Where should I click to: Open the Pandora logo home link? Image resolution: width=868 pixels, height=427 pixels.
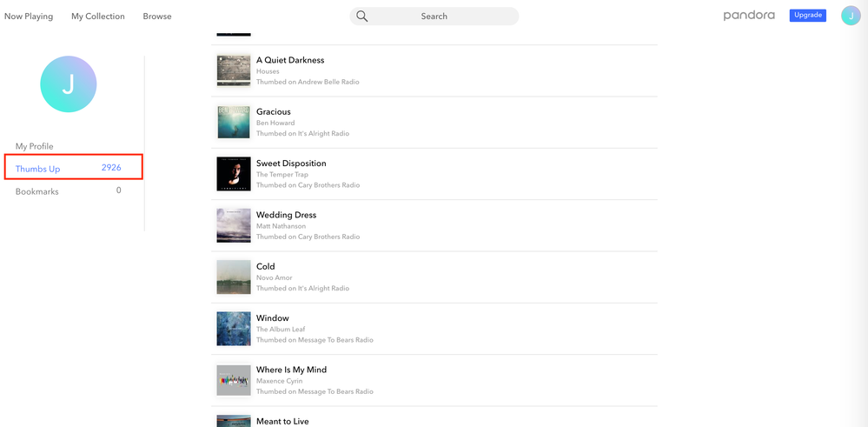tap(748, 16)
